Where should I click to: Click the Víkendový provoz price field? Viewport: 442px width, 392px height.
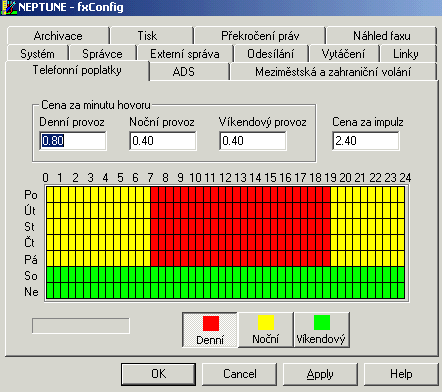pos(253,141)
